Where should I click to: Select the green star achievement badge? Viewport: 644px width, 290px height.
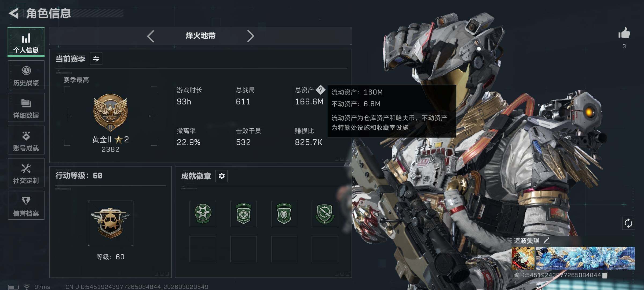[x=203, y=214]
